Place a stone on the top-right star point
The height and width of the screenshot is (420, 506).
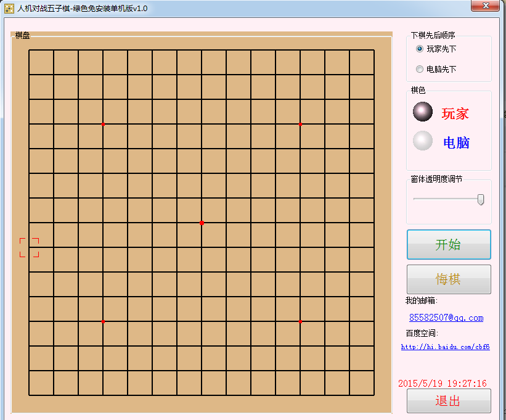pos(300,125)
